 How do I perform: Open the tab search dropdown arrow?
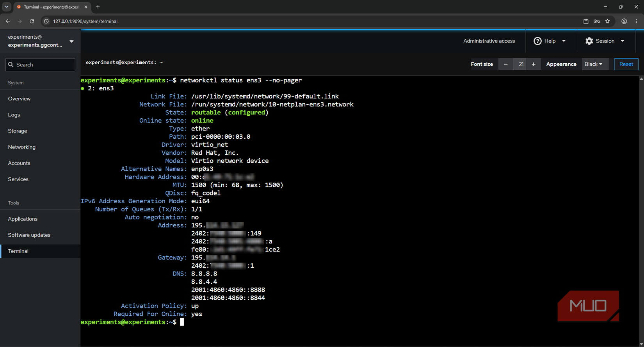(x=7, y=7)
